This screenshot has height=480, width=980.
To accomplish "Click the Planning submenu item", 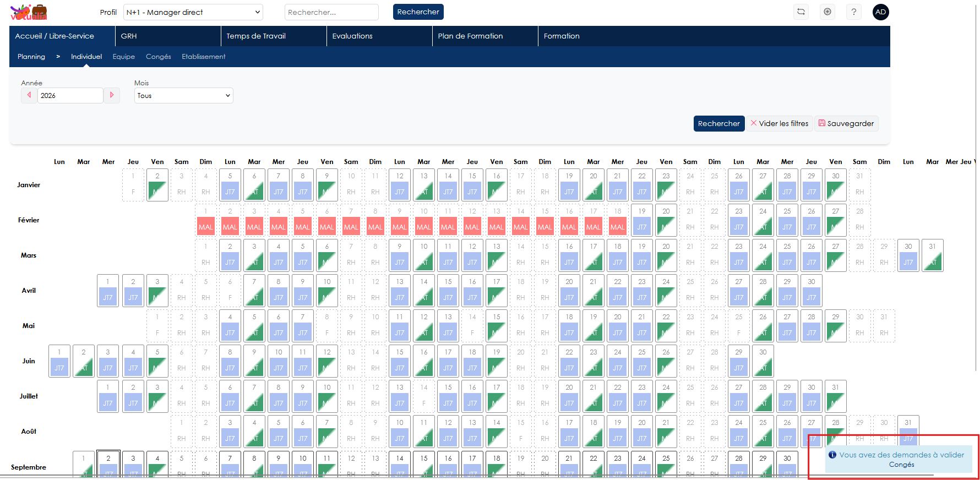I will pos(31,57).
